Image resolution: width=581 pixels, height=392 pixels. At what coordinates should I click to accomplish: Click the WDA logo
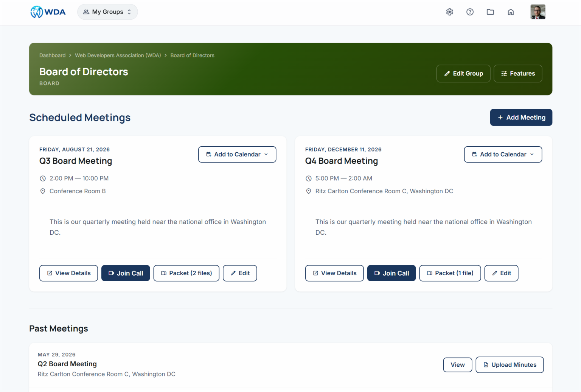[x=48, y=12]
